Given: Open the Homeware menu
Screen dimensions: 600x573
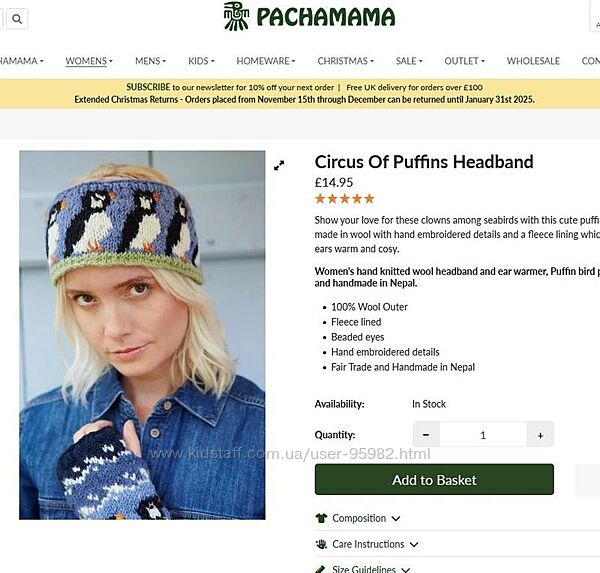Looking at the screenshot, I should tap(265, 61).
